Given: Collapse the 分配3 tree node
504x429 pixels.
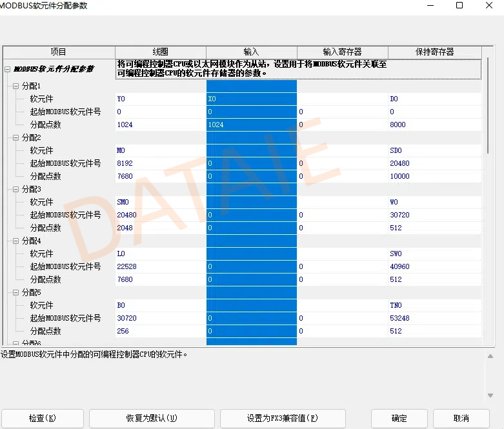Looking at the screenshot, I should tap(15, 189).
